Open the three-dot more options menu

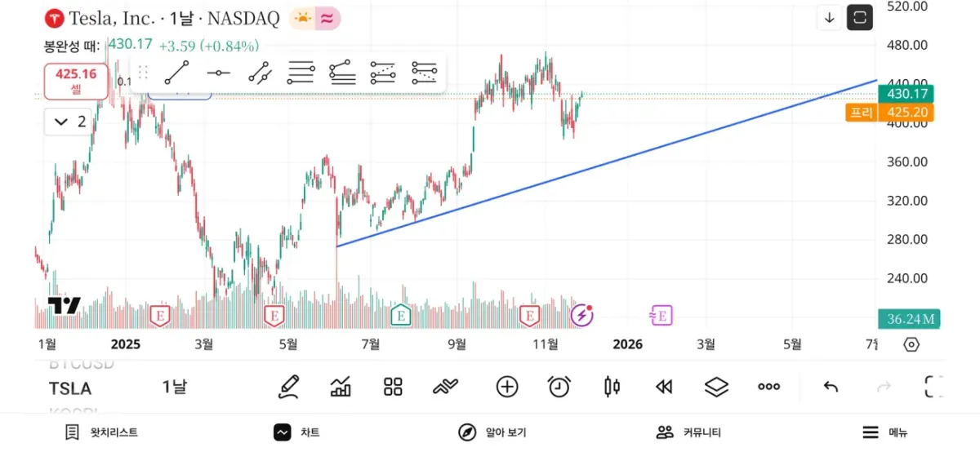pos(768,387)
